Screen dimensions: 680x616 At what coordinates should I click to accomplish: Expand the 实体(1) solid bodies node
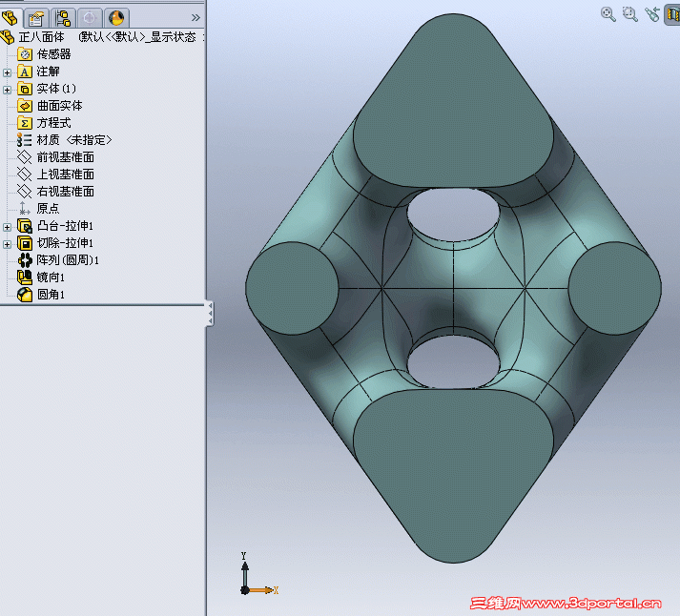click(x=7, y=90)
